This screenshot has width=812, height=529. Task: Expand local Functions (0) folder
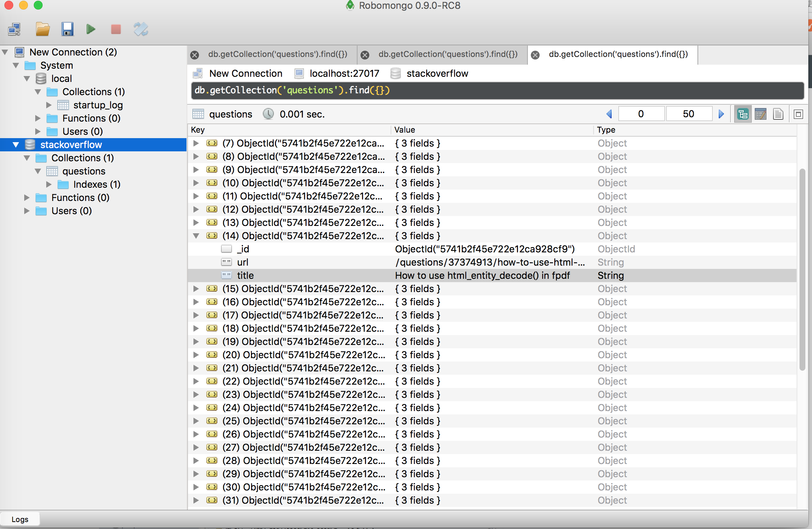tap(38, 118)
